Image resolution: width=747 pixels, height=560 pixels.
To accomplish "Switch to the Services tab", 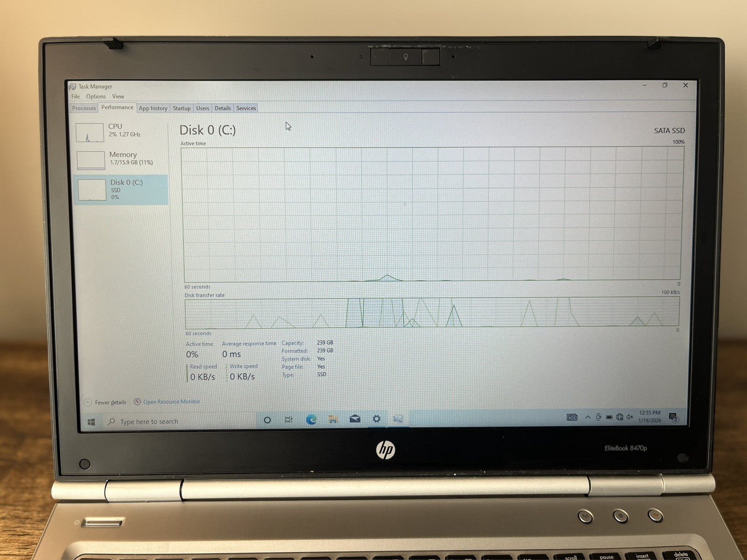I will coord(246,108).
